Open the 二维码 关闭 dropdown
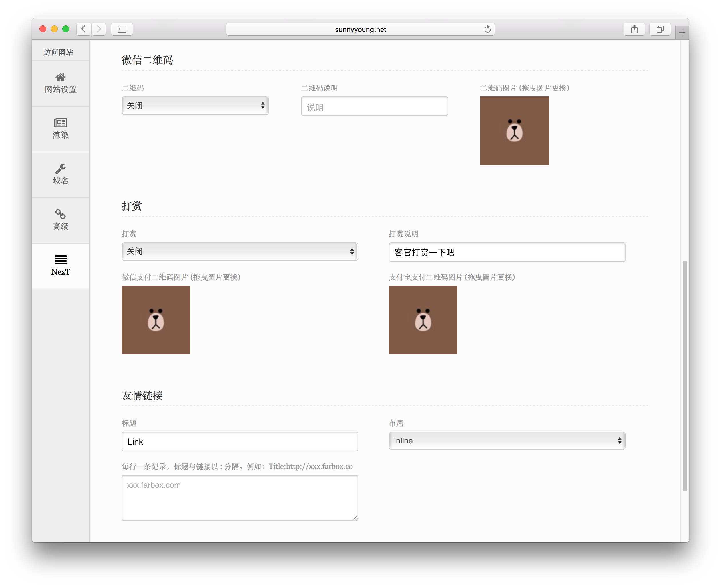721x588 pixels. [x=195, y=106]
